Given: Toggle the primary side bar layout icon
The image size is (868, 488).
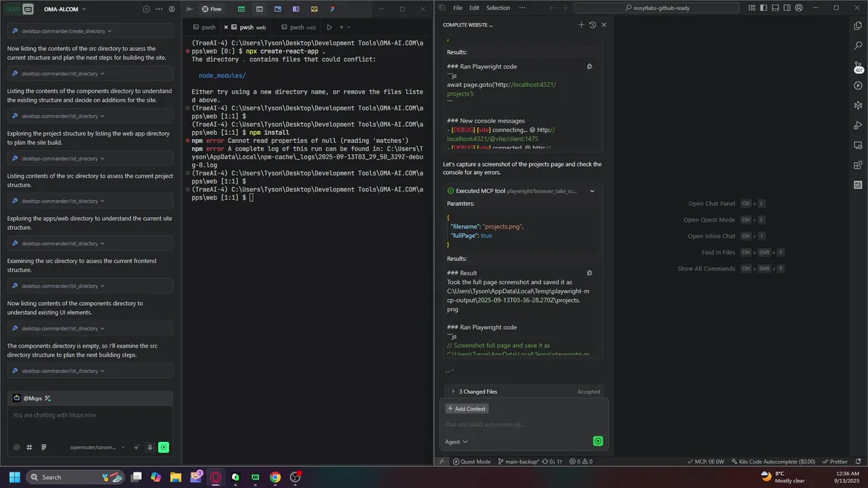Looking at the screenshot, I should click(764, 8).
